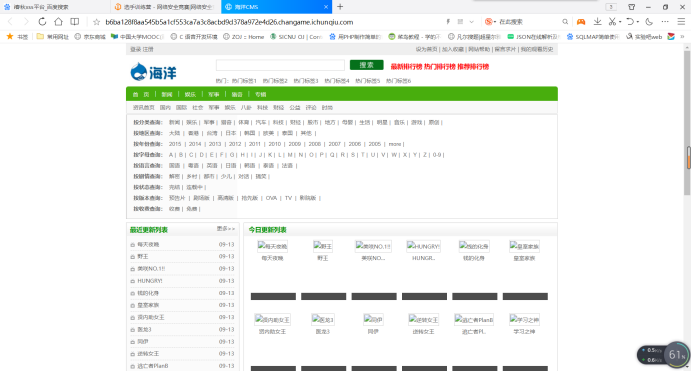692x371 pixels.
Task: Click the undo-closed-tab arrow icon
Action: 630,22
